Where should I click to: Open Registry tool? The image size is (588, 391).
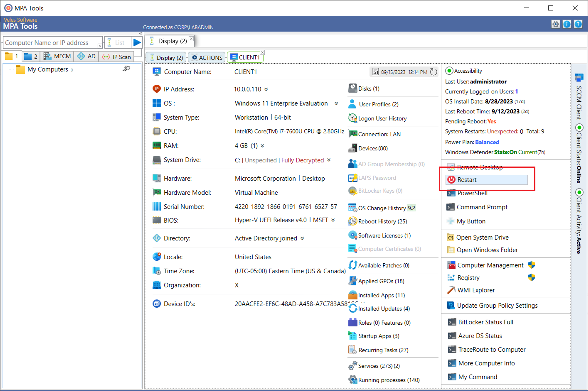tap(464, 277)
